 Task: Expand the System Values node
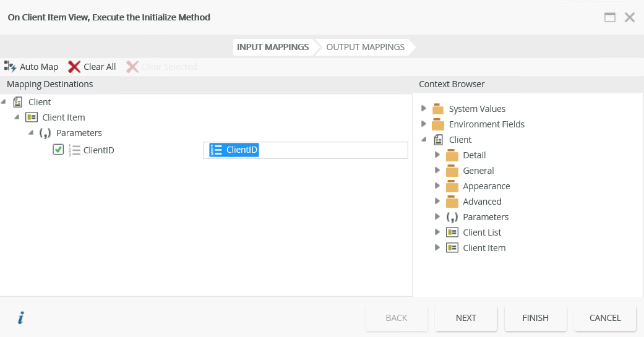pos(424,108)
